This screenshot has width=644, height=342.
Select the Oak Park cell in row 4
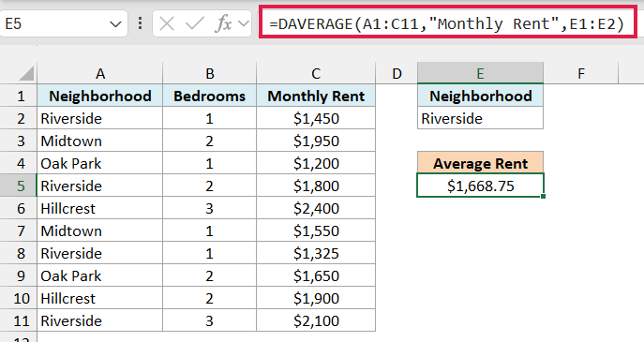coord(99,163)
